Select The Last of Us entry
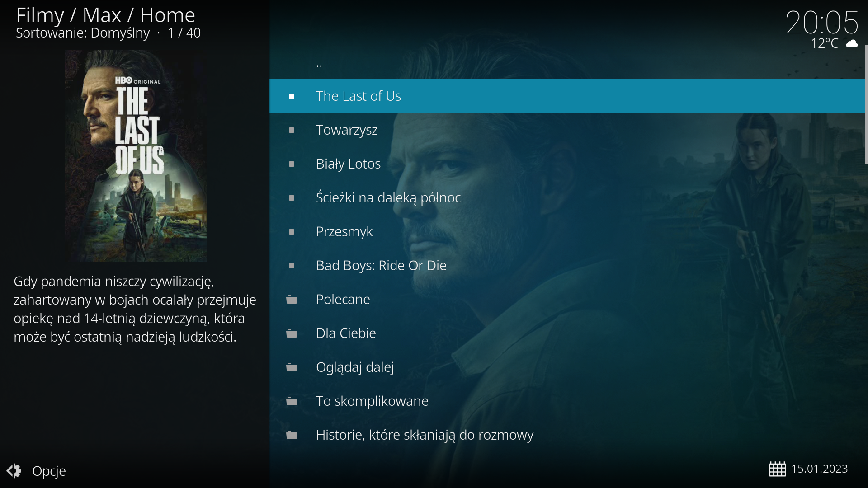The image size is (868, 488). [567, 96]
